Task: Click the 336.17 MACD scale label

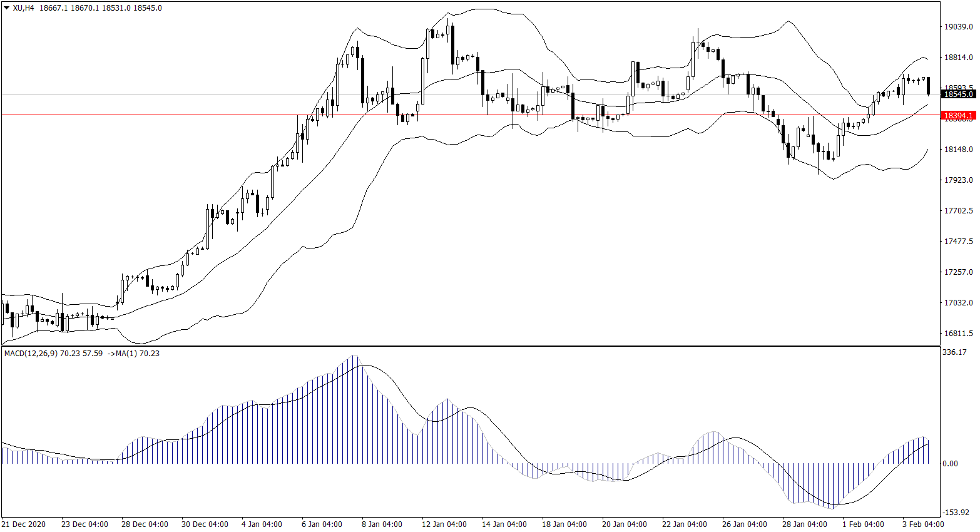Action: pyautogui.click(x=954, y=353)
